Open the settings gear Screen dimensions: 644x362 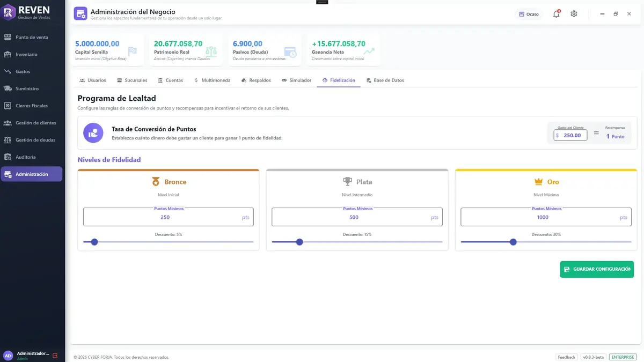(x=574, y=14)
